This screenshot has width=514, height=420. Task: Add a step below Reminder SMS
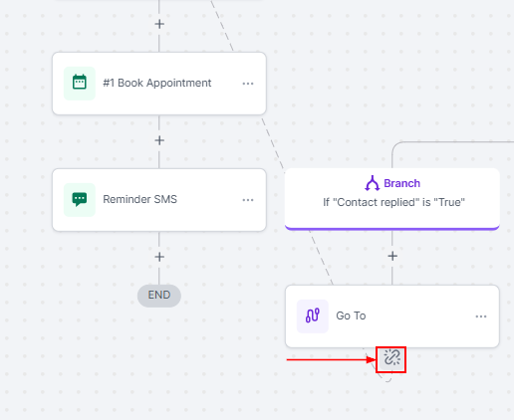[159, 257]
